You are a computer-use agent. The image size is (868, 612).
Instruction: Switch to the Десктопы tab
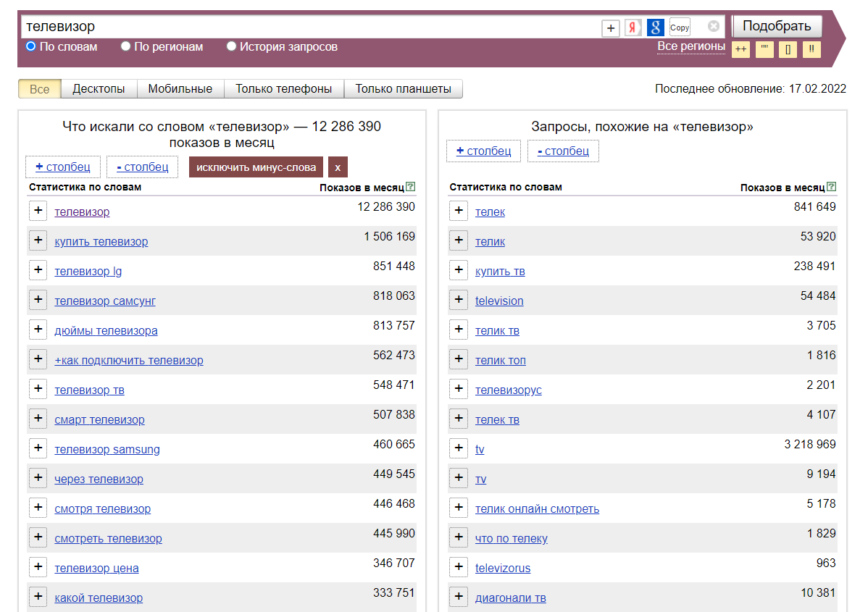pos(99,88)
